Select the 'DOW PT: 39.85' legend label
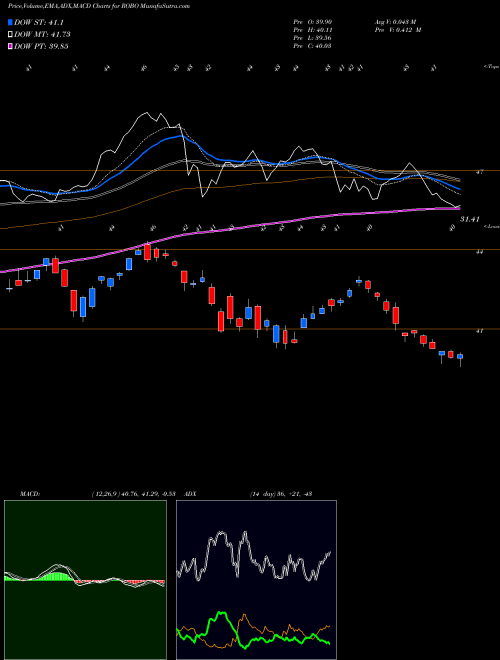This screenshot has width=500, height=660. pyautogui.click(x=41, y=46)
